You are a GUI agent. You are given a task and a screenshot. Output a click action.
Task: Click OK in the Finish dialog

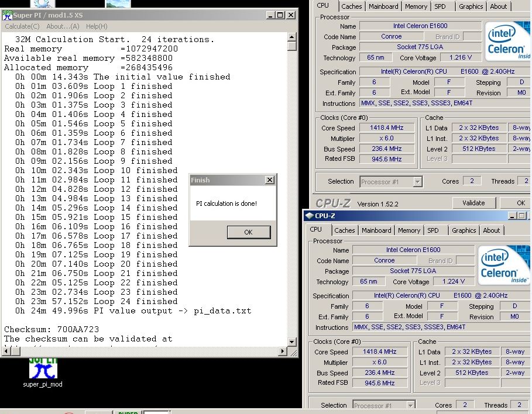[249, 232]
